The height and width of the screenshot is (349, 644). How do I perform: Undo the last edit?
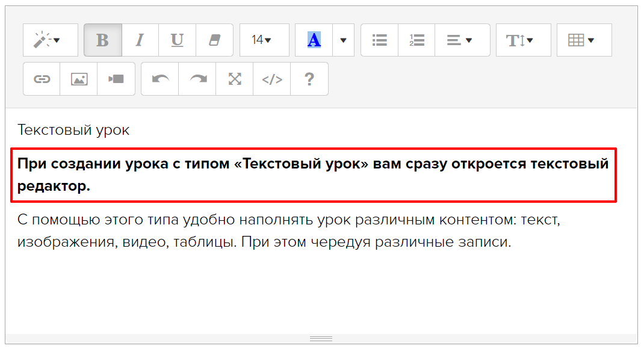point(160,79)
